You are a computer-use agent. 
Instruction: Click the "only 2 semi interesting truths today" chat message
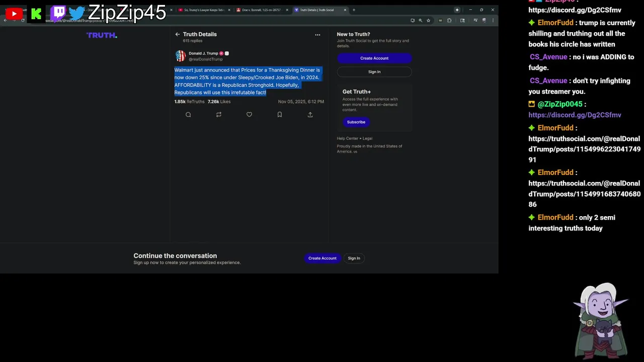coord(572,223)
